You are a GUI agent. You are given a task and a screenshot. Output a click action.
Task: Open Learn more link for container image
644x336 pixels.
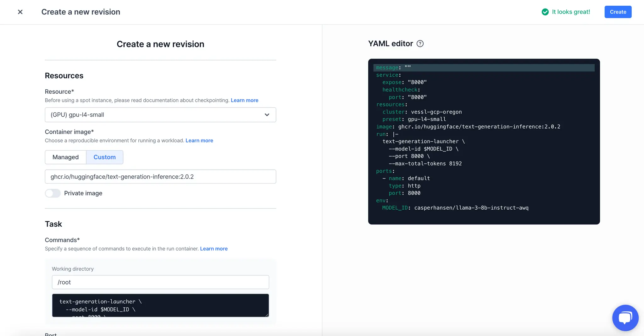[x=199, y=140]
